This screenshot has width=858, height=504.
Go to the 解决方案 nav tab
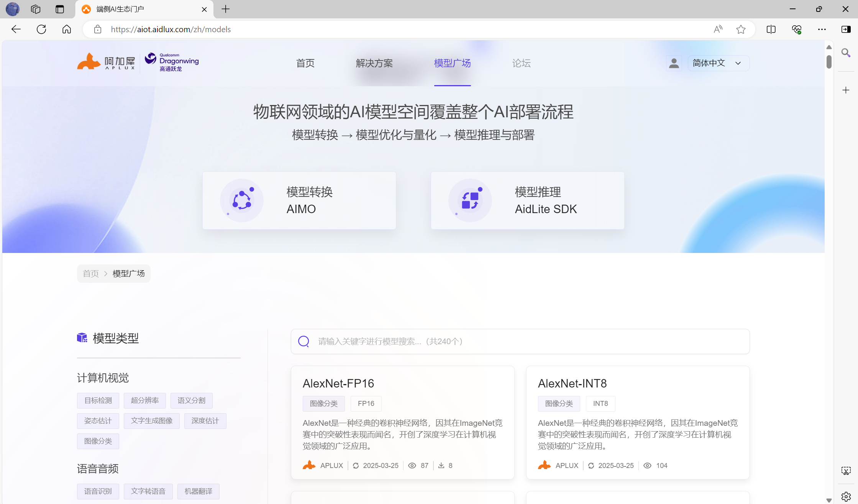(374, 63)
